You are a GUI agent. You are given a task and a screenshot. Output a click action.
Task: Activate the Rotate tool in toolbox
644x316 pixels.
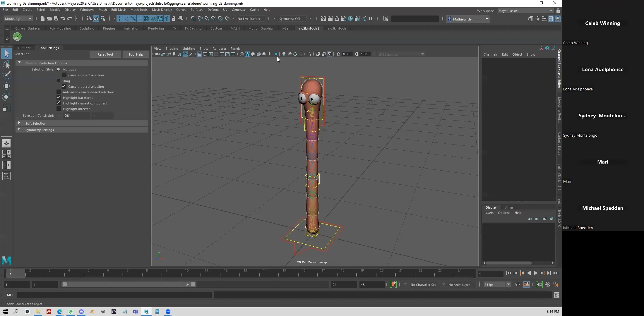pos(6,97)
